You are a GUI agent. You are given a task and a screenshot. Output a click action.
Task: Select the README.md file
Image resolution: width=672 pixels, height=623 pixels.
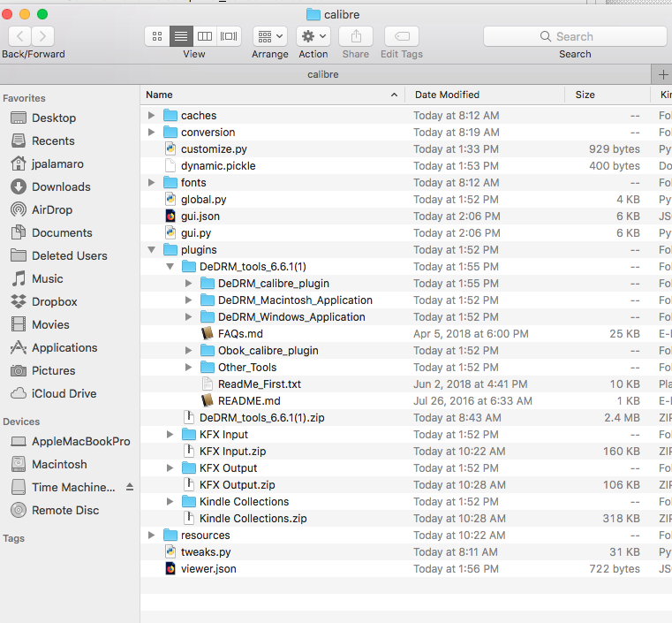(x=249, y=401)
